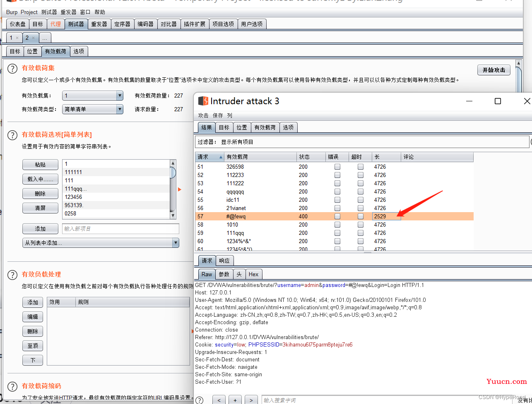Open help icon for 有效载荷选项 section

pyautogui.click(x=13, y=135)
